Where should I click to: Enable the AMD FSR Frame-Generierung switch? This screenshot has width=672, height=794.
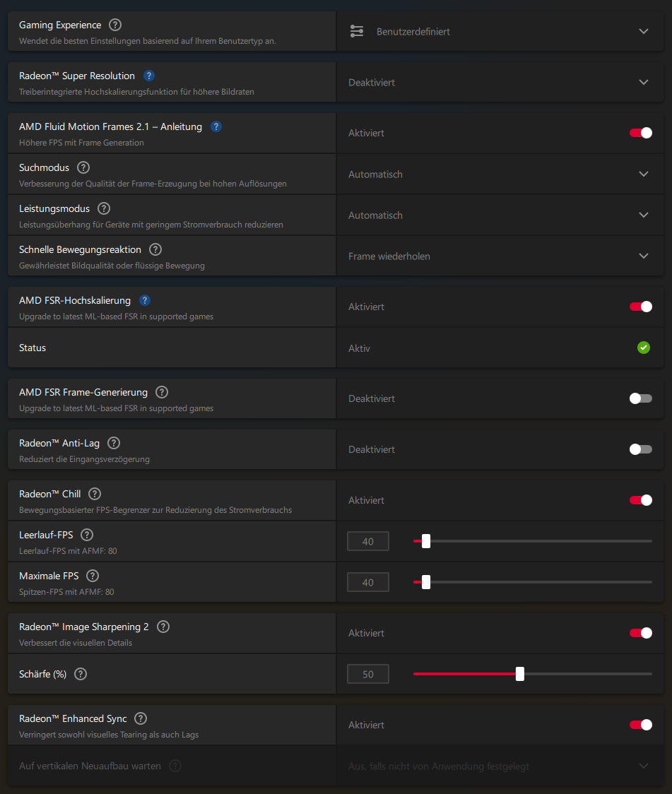[640, 398]
